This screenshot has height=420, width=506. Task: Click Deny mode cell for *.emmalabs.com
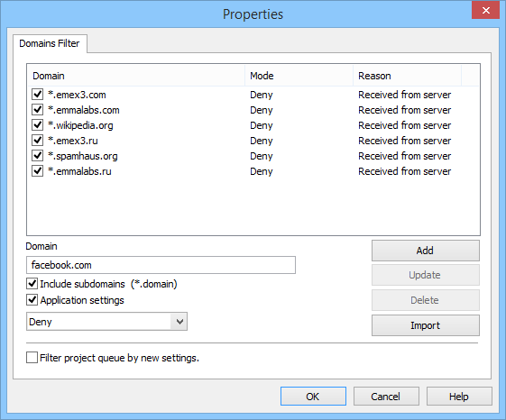262,110
